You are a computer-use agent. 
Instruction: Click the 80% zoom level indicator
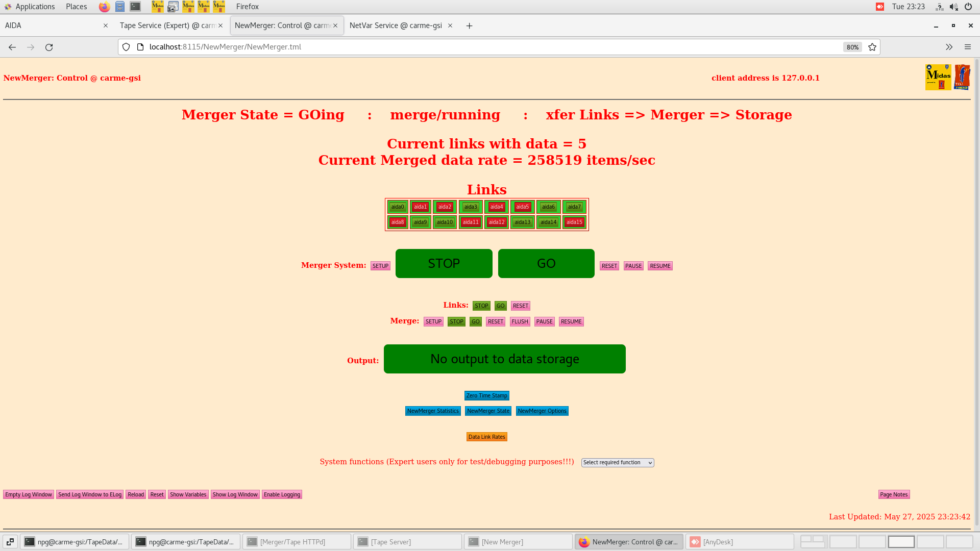852,47
